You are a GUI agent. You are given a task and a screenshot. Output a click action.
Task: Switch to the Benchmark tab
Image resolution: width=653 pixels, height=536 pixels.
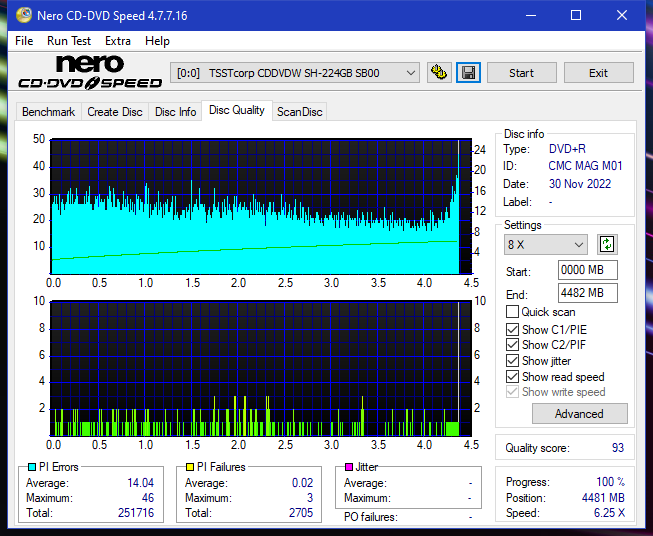pos(49,112)
